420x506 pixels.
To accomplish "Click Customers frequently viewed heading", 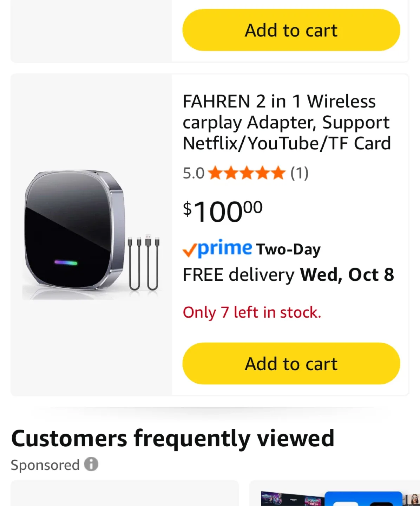I will pyautogui.click(x=172, y=438).
